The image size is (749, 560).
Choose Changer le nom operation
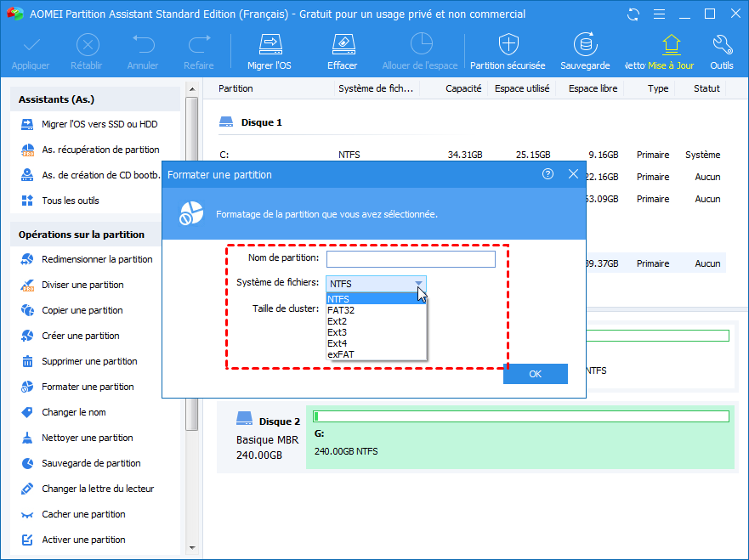64,412
